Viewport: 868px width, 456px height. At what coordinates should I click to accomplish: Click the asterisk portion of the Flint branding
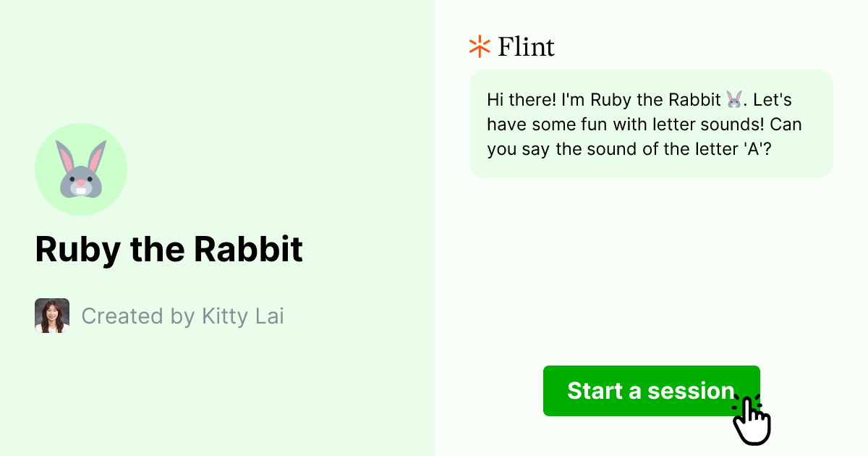(x=478, y=46)
